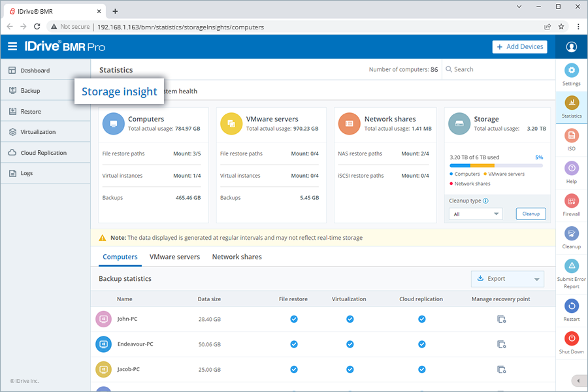588x392 pixels.
Task: Click Endeavour-PC Virtualization checkmark
Action: click(x=350, y=344)
